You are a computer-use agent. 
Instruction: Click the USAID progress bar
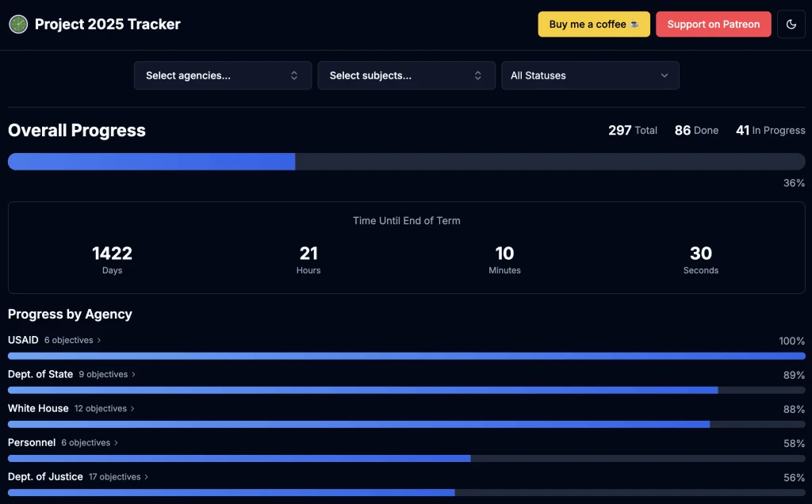(407, 356)
